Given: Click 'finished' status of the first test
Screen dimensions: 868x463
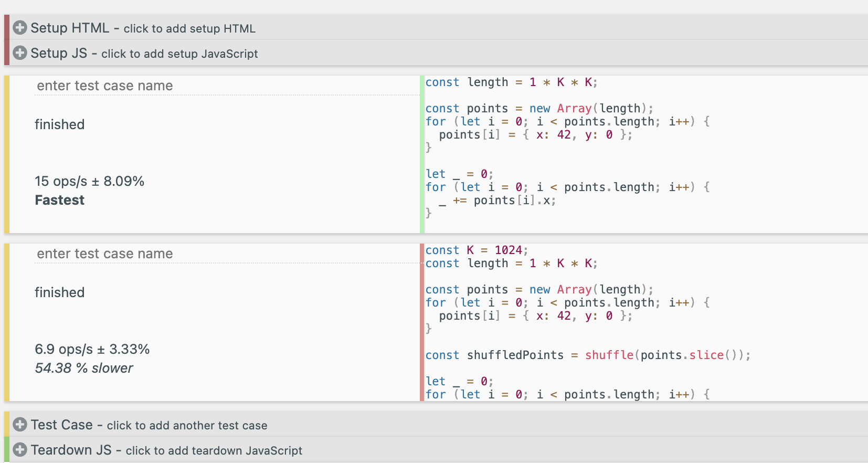Looking at the screenshot, I should tap(59, 124).
